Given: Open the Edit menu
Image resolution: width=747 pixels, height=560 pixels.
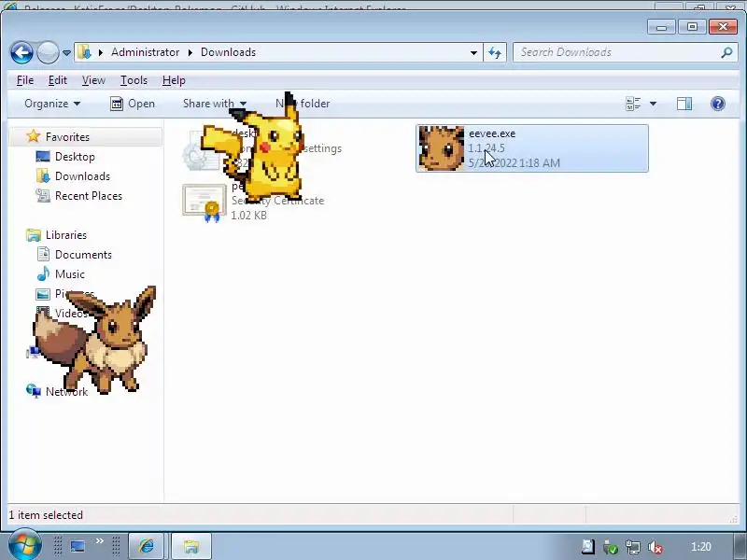Looking at the screenshot, I should coord(58,80).
